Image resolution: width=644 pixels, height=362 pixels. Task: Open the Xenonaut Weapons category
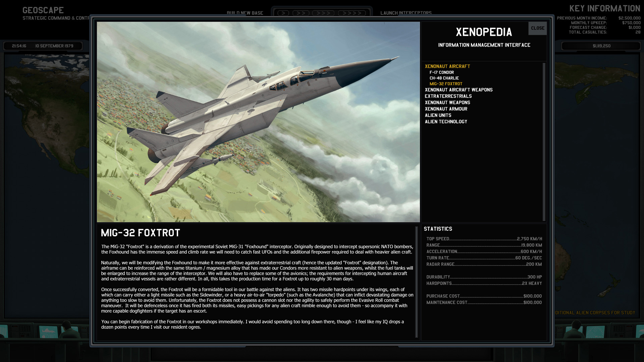(448, 102)
